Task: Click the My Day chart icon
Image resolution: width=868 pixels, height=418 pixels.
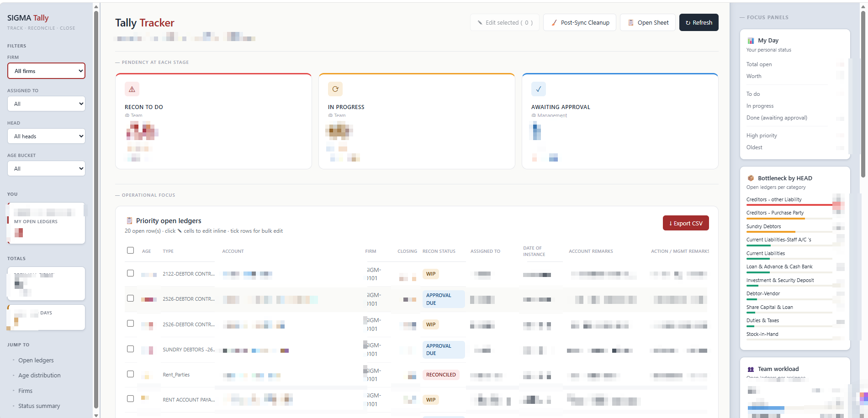Action: coord(751,41)
